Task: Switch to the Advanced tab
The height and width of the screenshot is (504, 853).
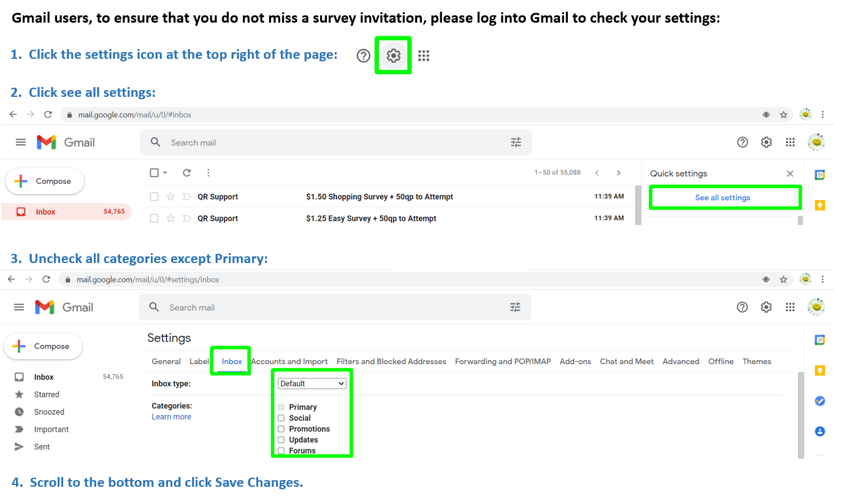Action: (681, 361)
